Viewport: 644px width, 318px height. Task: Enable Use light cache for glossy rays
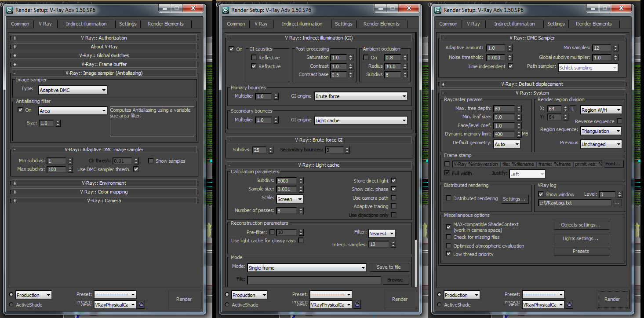tap(301, 241)
